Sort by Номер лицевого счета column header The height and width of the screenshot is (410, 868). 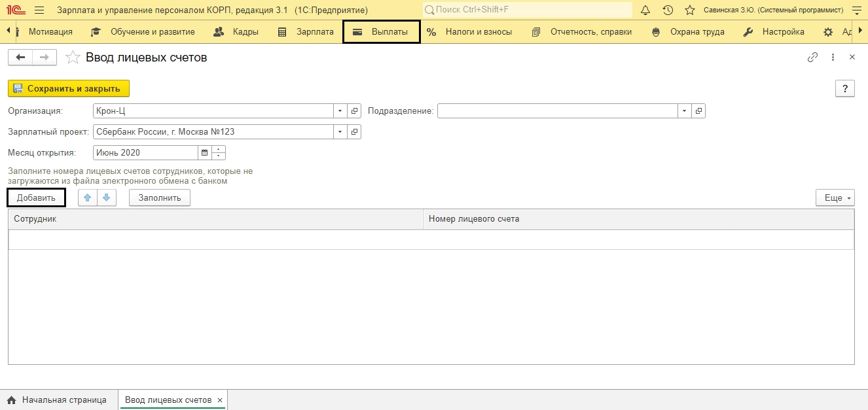638,219
